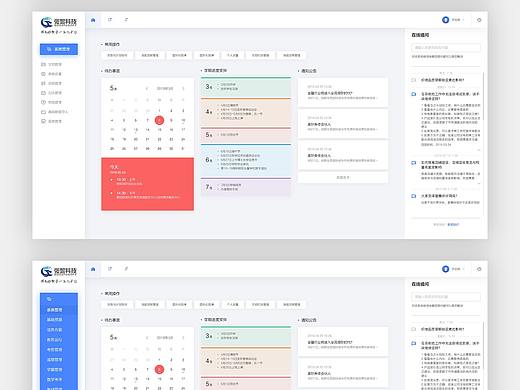Open the second notice card in upper screen
Image resolution: width=520 pixels, height=390 pixels.
point(343,124)
